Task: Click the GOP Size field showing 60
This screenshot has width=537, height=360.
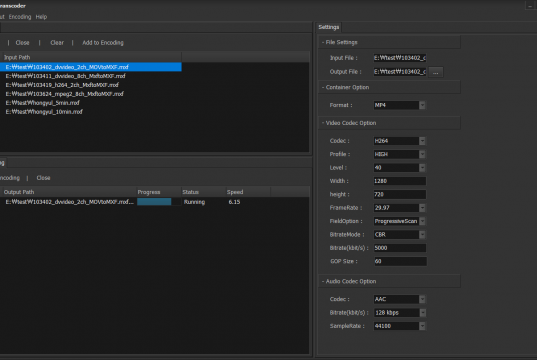Action: tap(400, 261)
